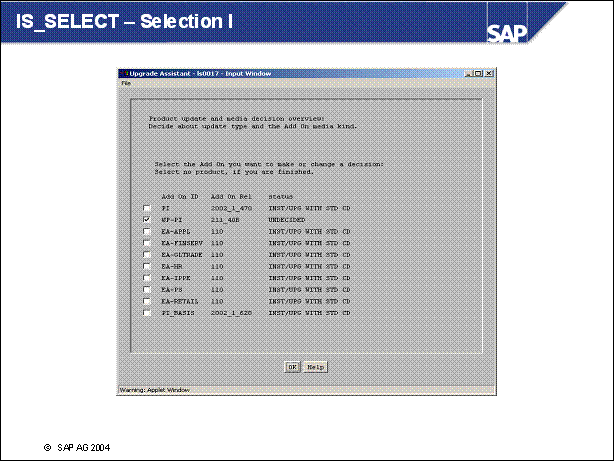Uncheck the WP-PI add-on checkbox
614x461 pixels.
pyautogui.click(x=147, y=218)
